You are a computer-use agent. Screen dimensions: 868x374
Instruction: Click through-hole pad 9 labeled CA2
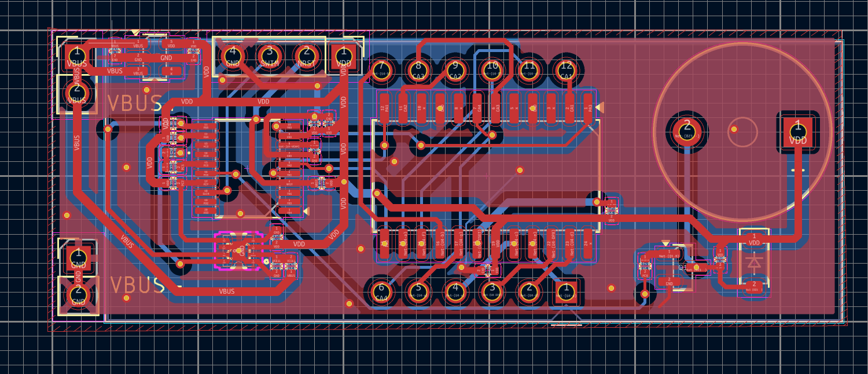point(455,70)
